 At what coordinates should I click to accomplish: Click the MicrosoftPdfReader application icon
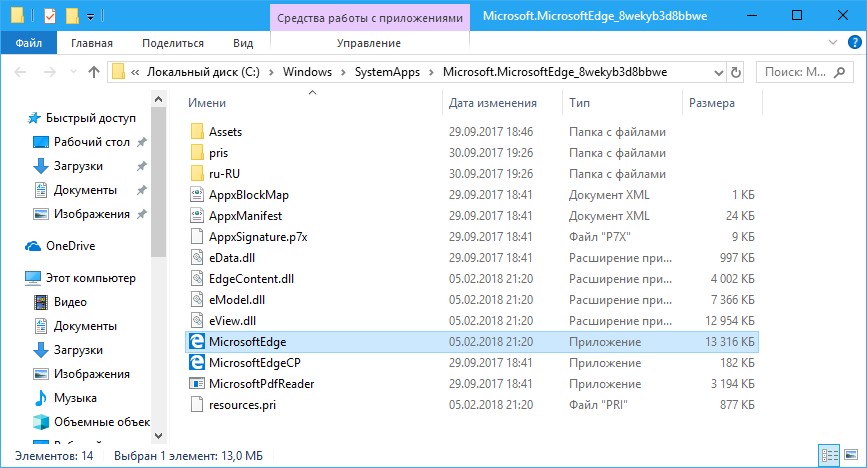pyautogui.click(x=197, y=384)
